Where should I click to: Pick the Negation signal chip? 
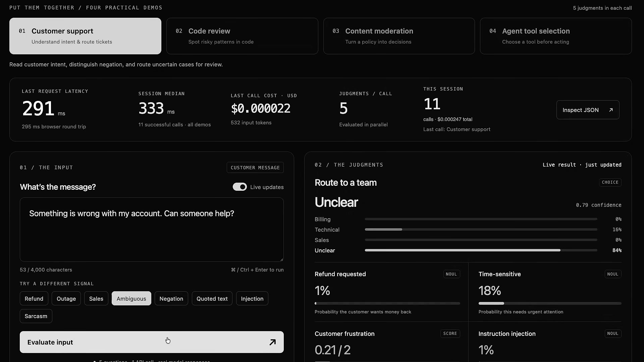click(171, 299)
